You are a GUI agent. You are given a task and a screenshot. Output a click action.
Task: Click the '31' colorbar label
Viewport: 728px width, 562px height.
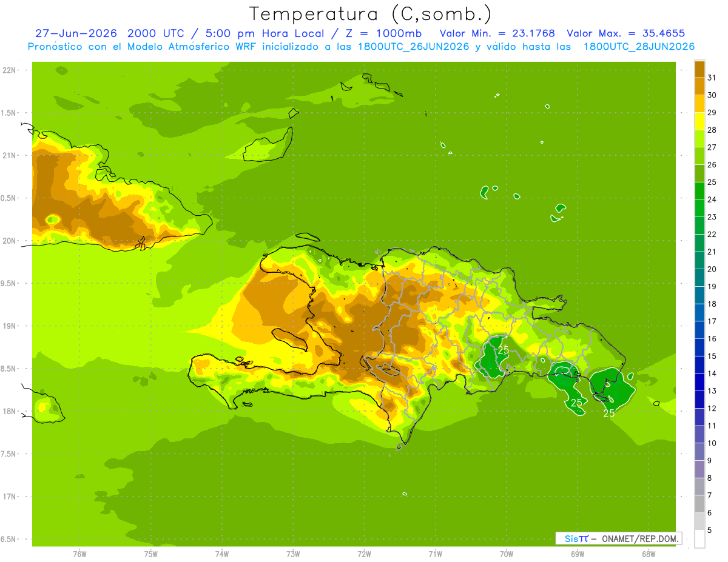(712, 78)
